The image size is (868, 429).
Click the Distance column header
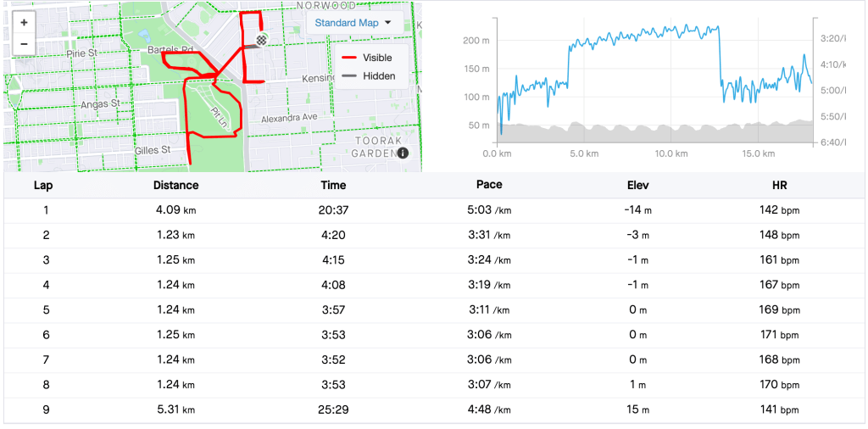(x=176, y=185)
